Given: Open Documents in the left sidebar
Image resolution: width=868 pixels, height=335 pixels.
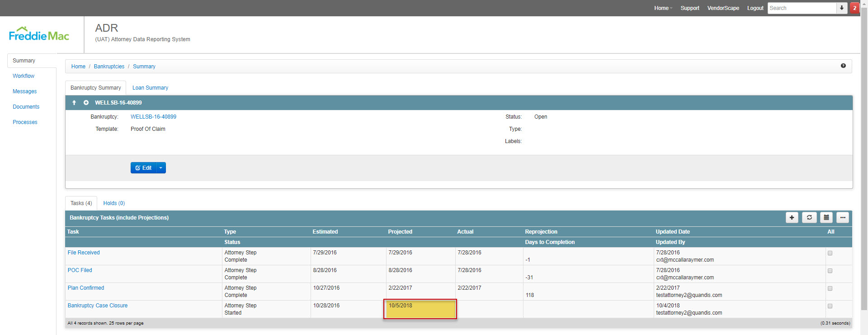Looking at the screenshot, I should tap(26, 107).
